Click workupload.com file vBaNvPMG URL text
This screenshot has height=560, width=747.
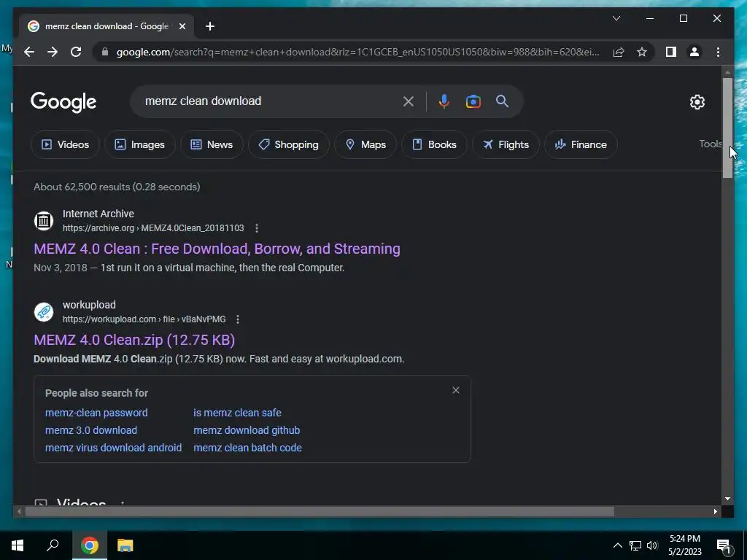coord(144,319)
